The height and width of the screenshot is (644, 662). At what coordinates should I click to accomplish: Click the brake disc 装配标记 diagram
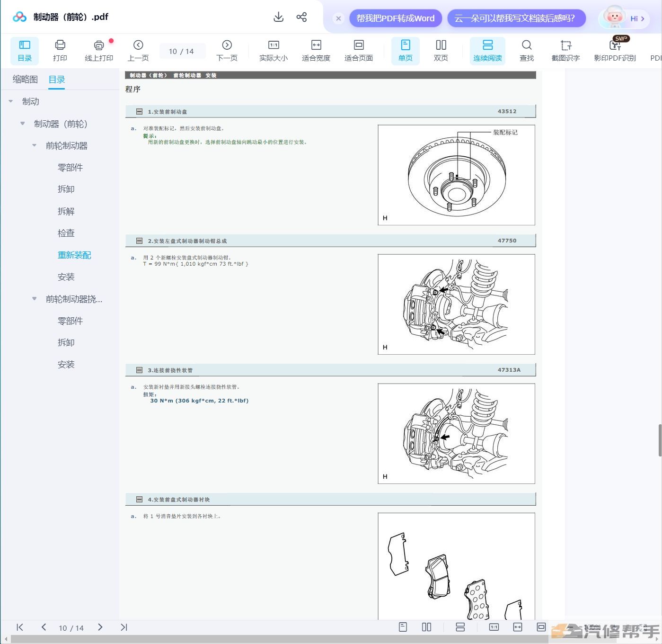[x=457, y=175]
